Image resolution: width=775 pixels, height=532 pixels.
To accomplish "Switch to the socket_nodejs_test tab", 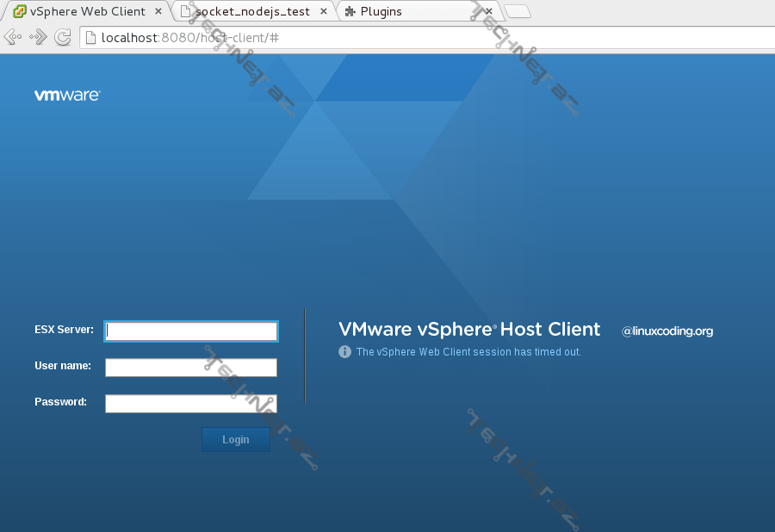I will [x=251, y=12].
